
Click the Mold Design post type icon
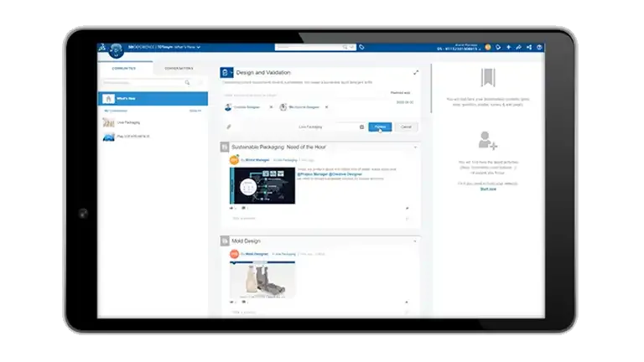(x=225, y=241)
